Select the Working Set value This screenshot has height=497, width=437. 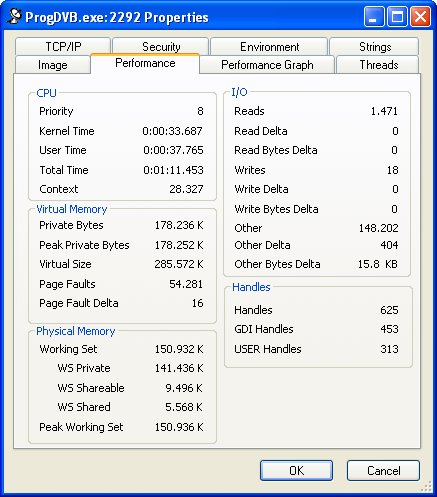[x=179, y=349]
